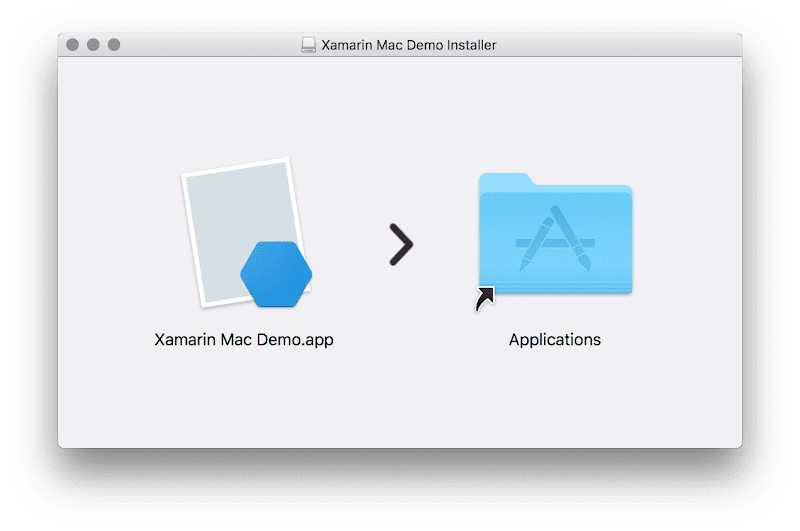Image resolution: width=800 pixels, height=531 pixels.
Task: Click the 'Xamarin Mac Demo Installer' window title
Action: (409, 45)
